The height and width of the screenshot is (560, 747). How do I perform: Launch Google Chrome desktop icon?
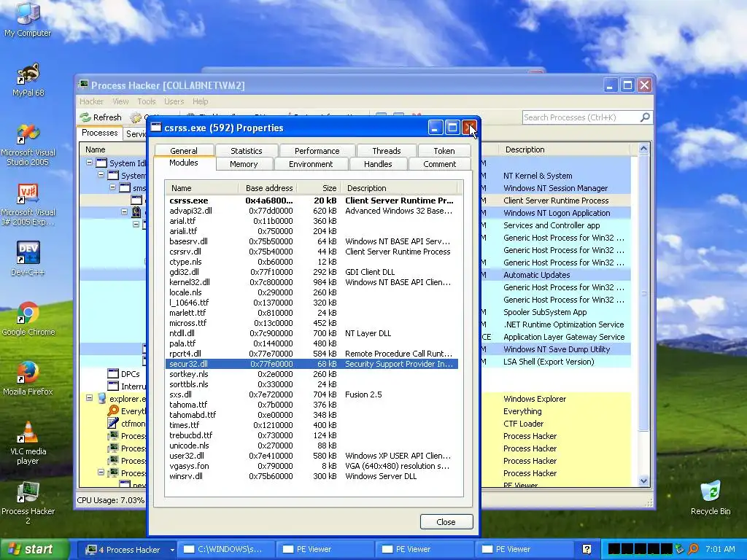click(x=28, y=319)
